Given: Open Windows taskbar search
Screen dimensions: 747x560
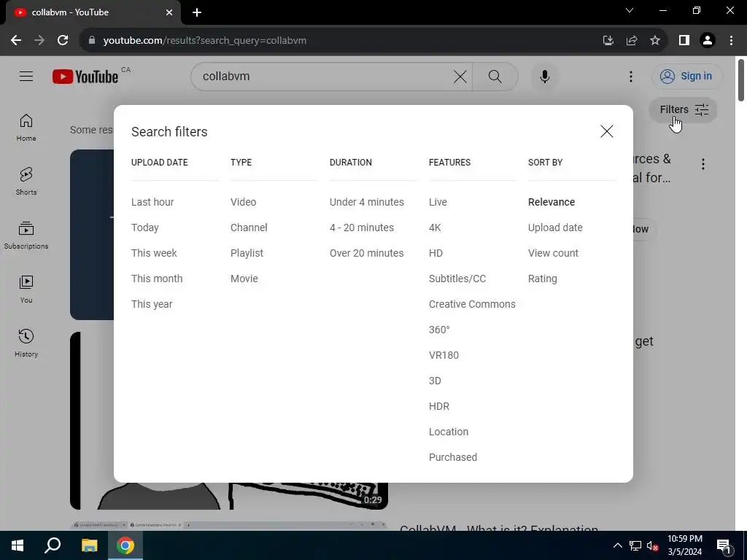Looking at the screenshot, I should (x=53, y=545).
